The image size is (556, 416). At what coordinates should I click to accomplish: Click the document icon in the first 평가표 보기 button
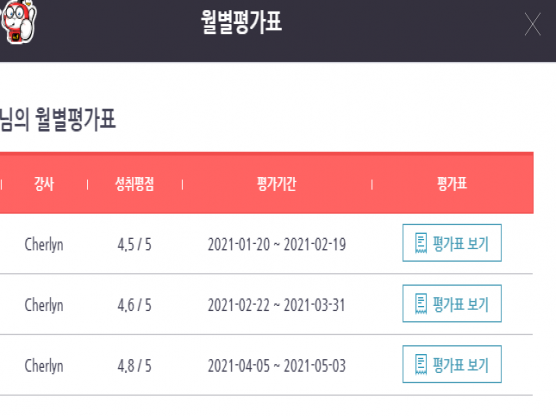click(x=421, y=243)
